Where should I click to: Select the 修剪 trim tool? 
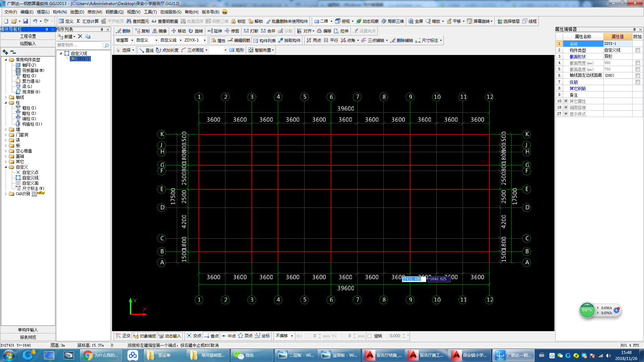click(x=232, y=31)
